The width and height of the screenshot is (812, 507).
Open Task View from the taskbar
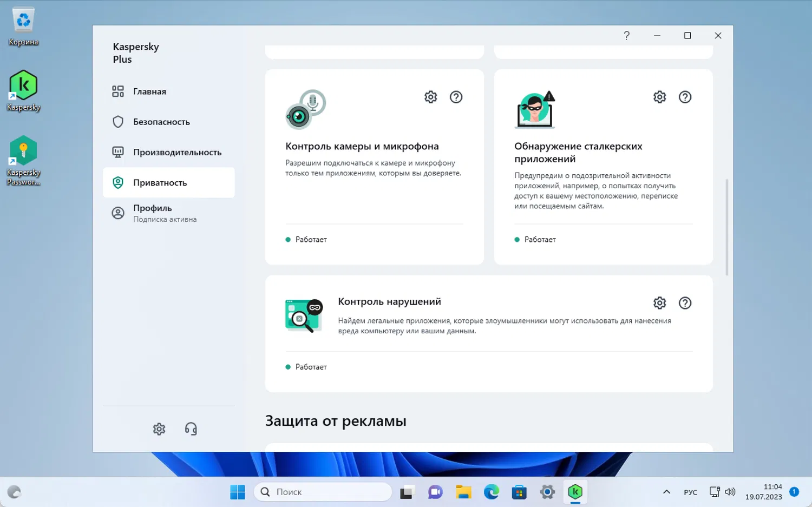(407, 492)
